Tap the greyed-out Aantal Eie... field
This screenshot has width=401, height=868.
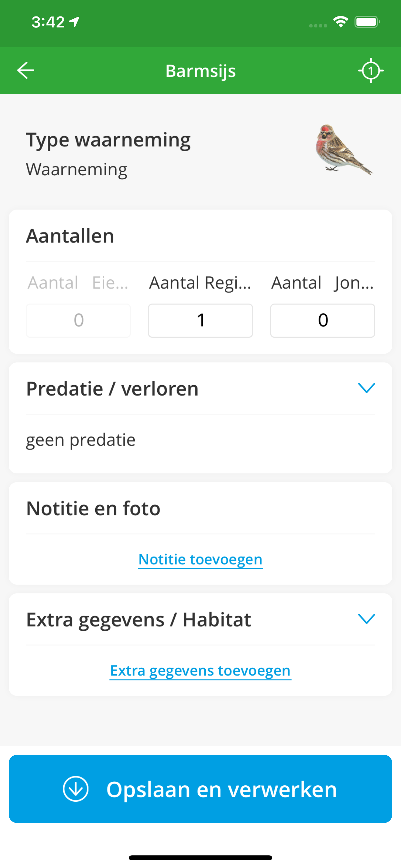click(78, 320)
